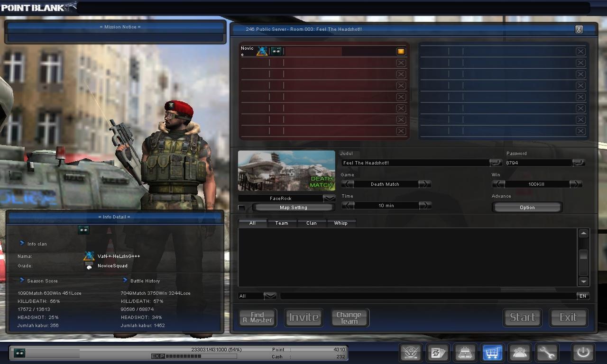Click chat scrollbar down arrow

(x=583, y=281)
